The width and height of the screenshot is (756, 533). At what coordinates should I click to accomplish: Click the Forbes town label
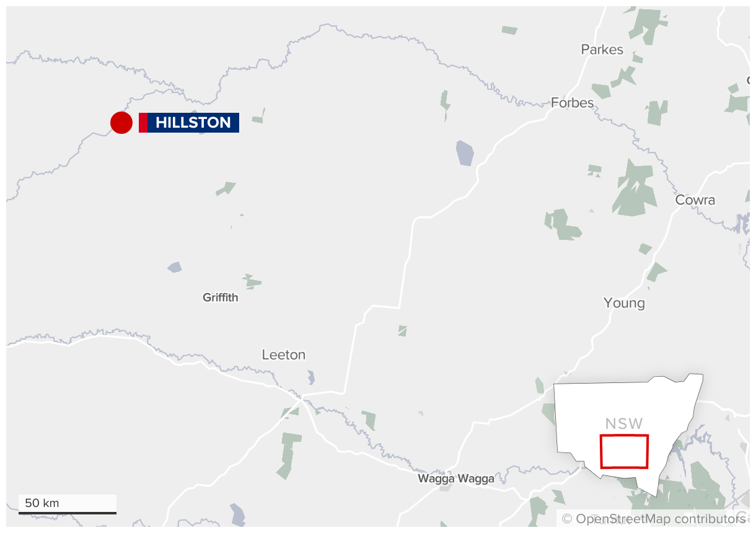pos(573,103)
